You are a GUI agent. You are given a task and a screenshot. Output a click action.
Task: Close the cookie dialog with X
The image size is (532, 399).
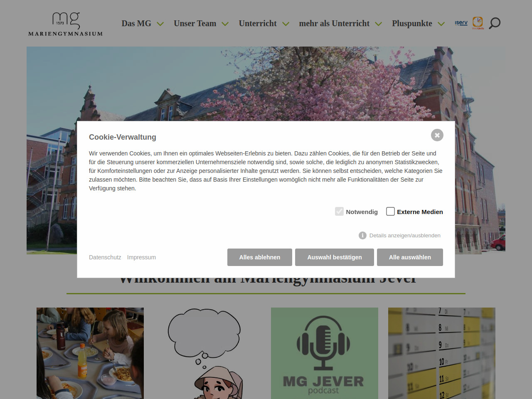point(437,135)
